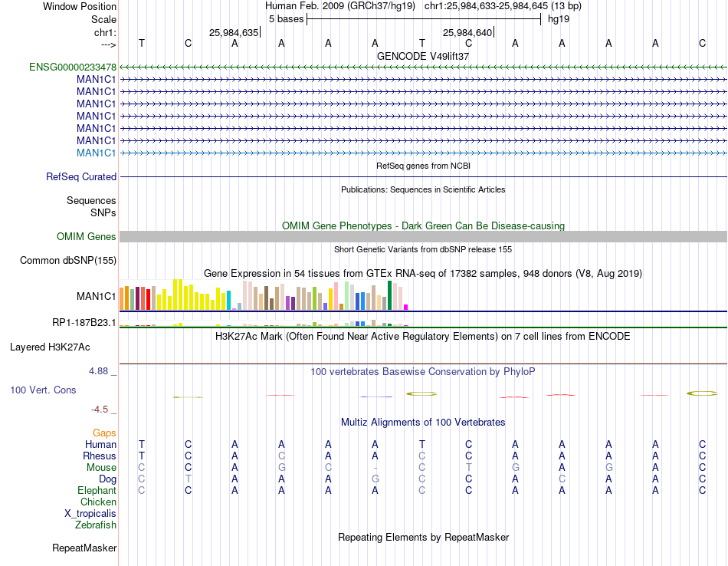
Task: Click the Common dbSNP(155) track label
Action: click(68, 260)
